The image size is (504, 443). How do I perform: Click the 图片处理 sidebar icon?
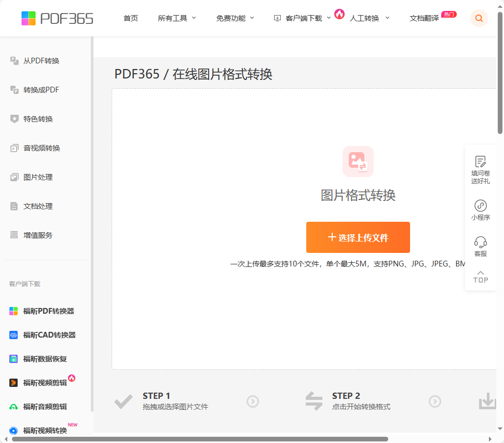tap(15, 177)
